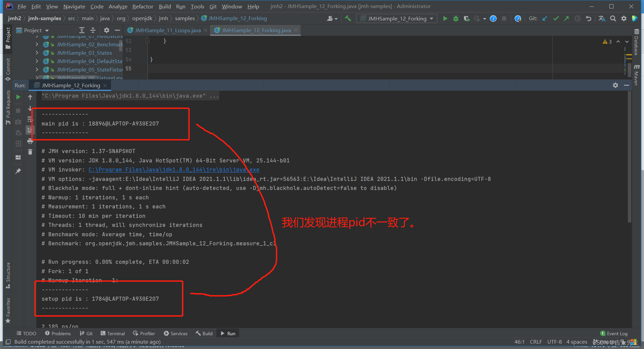Click the Git Rollback undo arrow
The width and height of the screenshot is (644, 349).
588,18
